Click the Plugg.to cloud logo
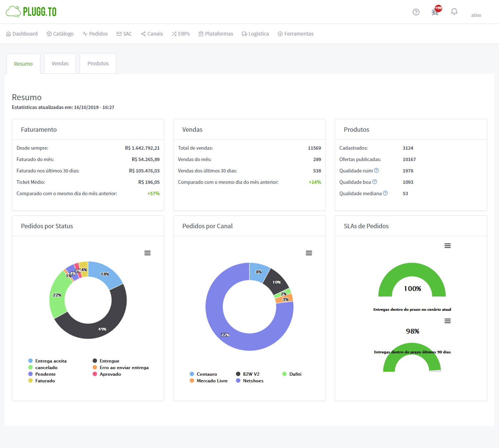 pos(31,11)
